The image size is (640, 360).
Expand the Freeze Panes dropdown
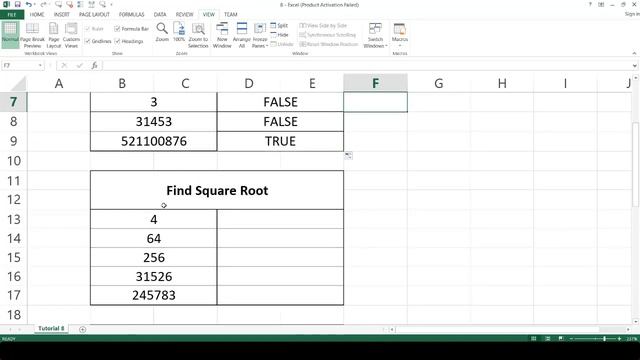pyautogui.click(x=260, y=43)
